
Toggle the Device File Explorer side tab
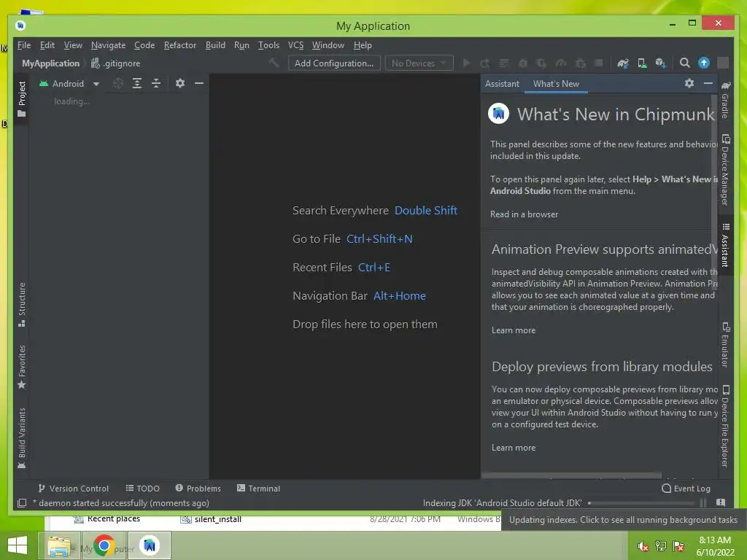(x=725, y=426)
